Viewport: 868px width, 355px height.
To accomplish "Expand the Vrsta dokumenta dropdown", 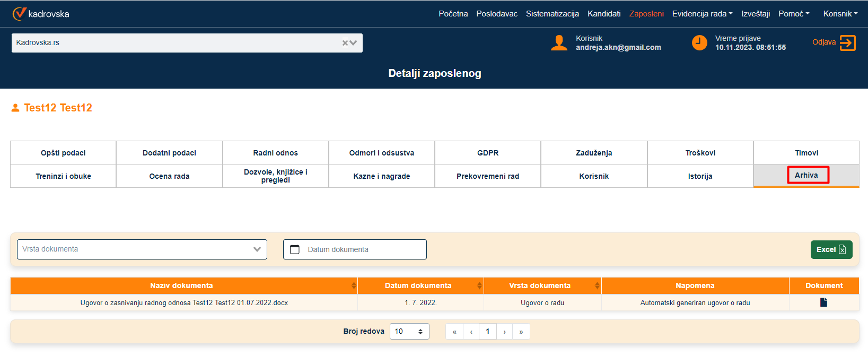I will [257, 249].
